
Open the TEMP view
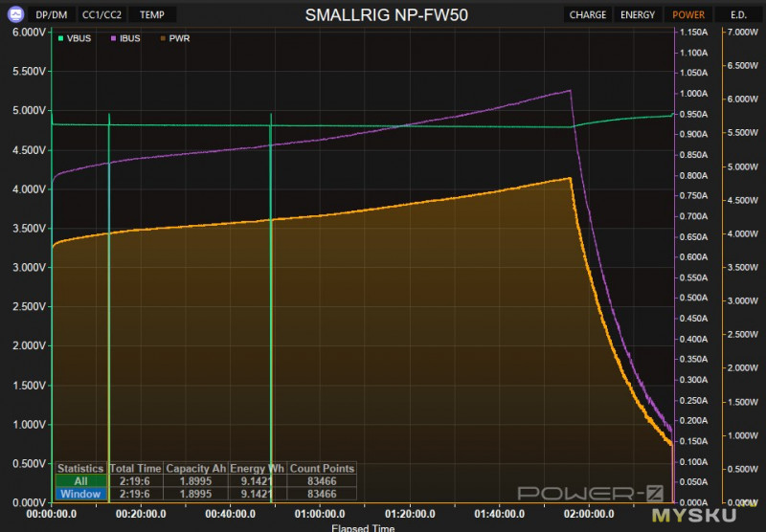pyautogui.click(x=152, y=14)
